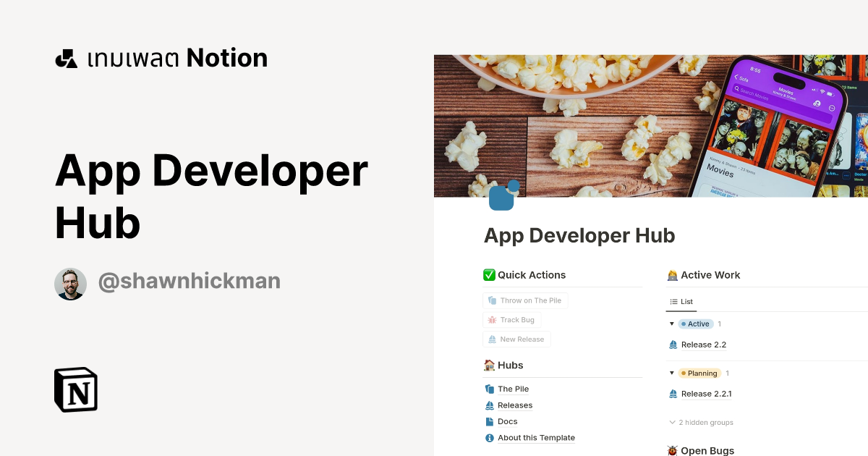The width and height of the screenshot is (868, 456).
Task: Click the green checkmark icon beside Quick Actions
Action: point(488,274)
